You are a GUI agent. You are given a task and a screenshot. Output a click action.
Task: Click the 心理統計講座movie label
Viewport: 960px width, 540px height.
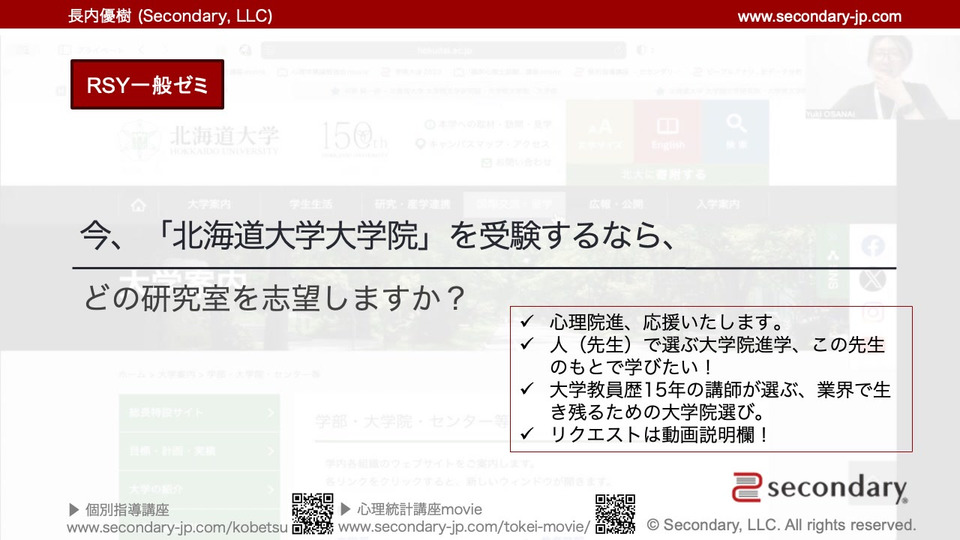click(x=419, y=509)
